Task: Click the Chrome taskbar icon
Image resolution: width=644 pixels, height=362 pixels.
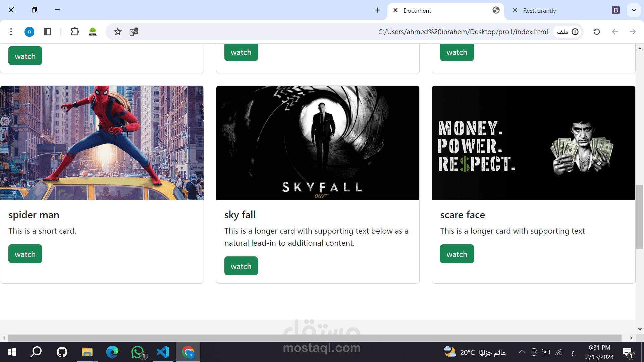Action: click(188, 352)
